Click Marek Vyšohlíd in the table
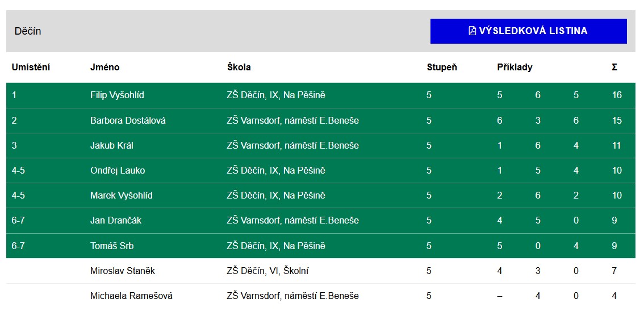The height and width of the screenshot is (316, 644). [121, 195]
